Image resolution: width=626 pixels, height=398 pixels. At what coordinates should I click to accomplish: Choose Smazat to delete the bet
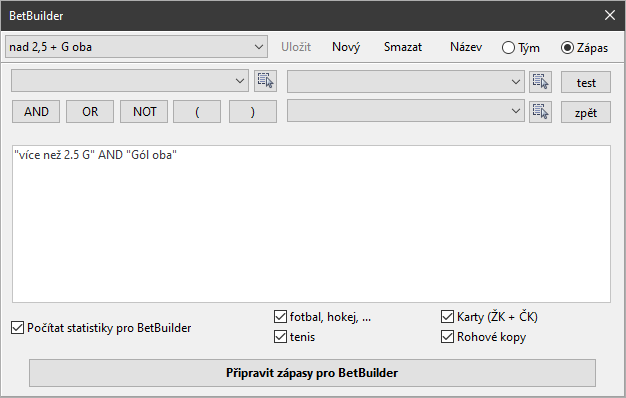pyautogui.click(x=403, y=47)
